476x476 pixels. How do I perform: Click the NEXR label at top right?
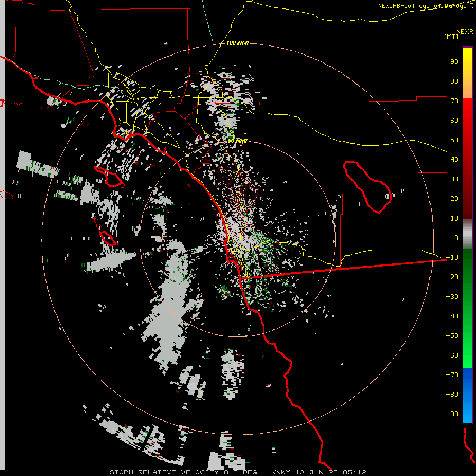(465, 32)
